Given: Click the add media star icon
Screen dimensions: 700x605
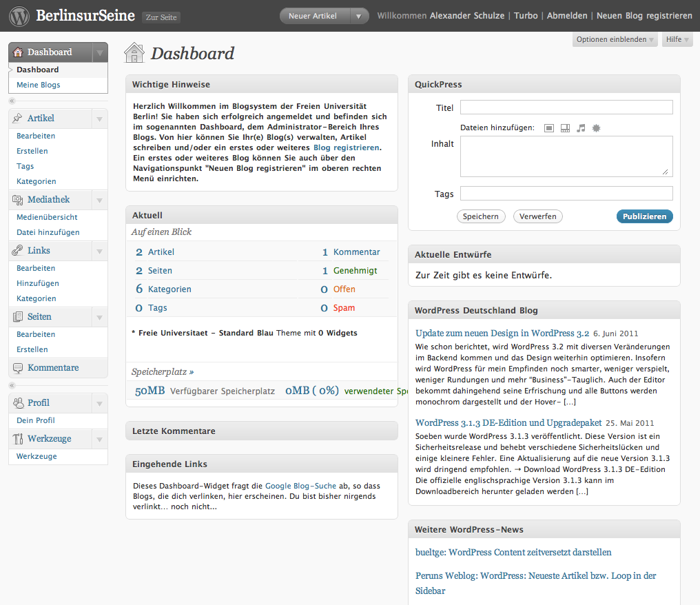Looking at the screenshot, I should (x=597, y=128).
